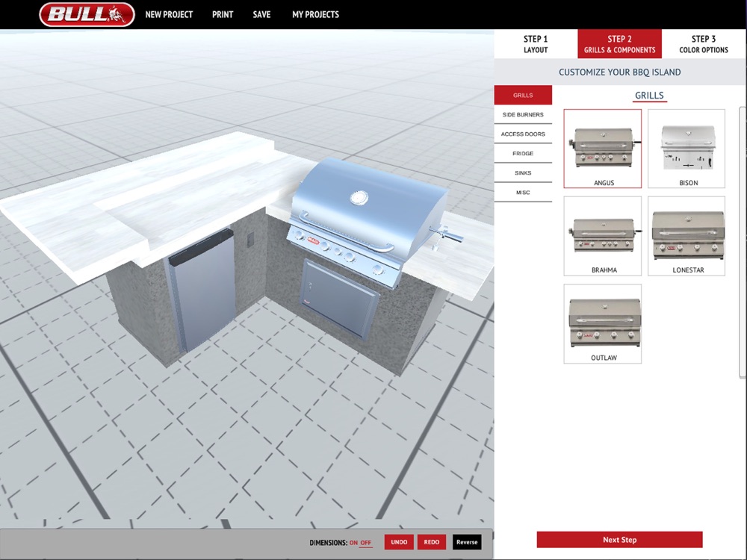Click the Reverse button
This screenshot has height=560, width=747.
467,542
